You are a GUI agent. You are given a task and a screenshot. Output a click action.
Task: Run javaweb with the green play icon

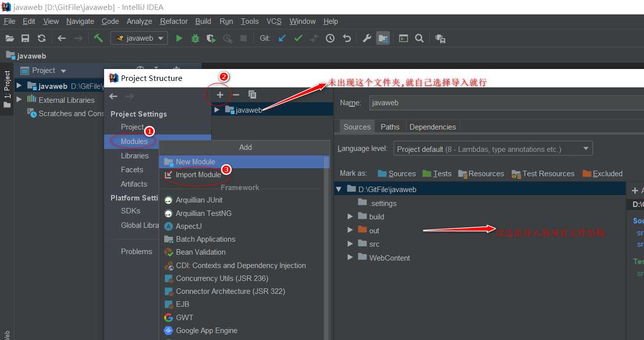point(179,38)
